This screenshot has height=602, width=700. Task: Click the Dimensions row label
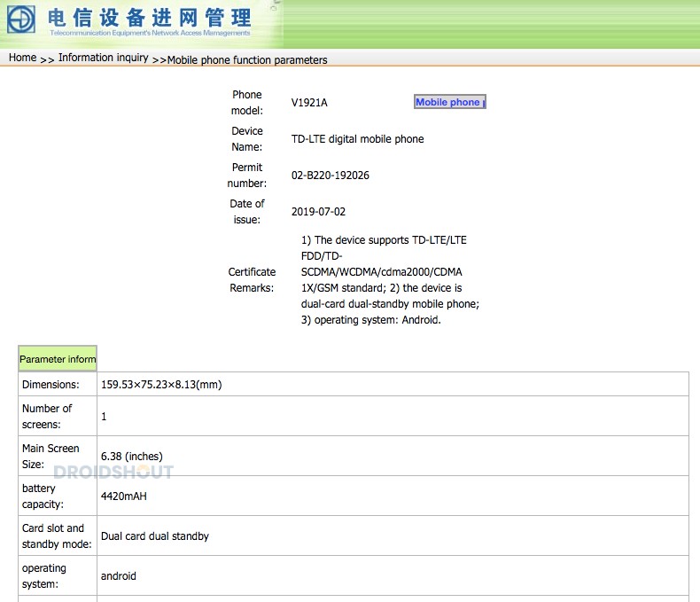click(x=51, y=385)
